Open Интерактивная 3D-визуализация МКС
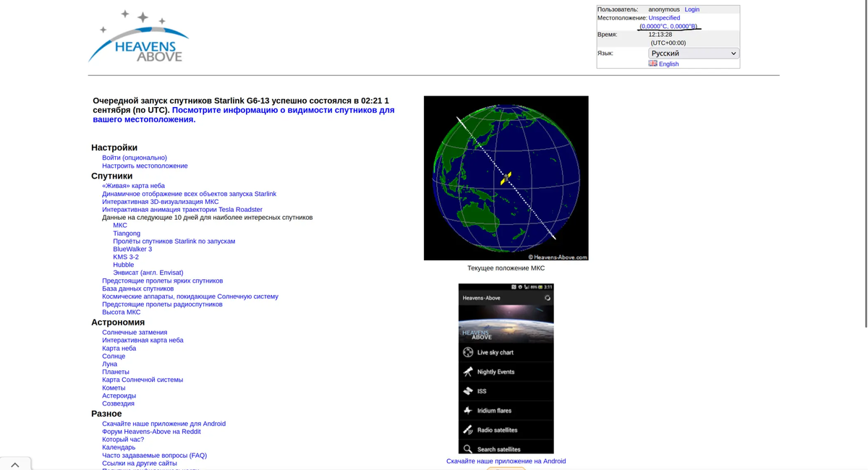The width and height of the screenshot is (868, 470). click(160, 202)
